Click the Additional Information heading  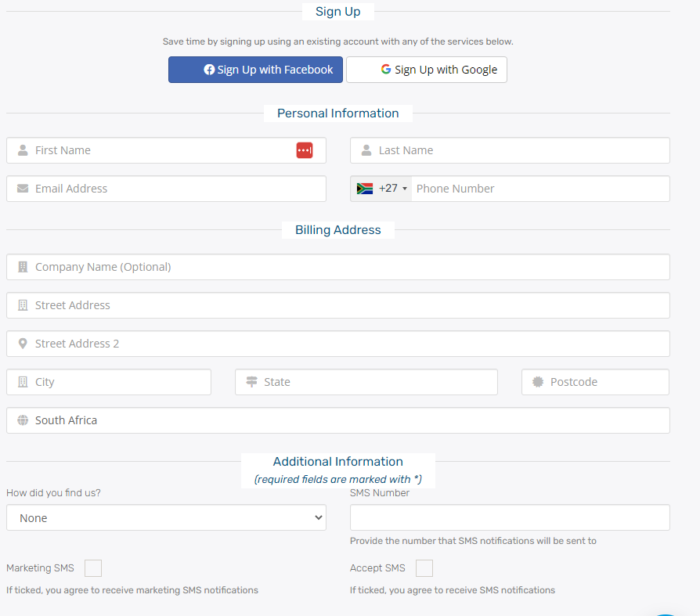tap(338, 462)
